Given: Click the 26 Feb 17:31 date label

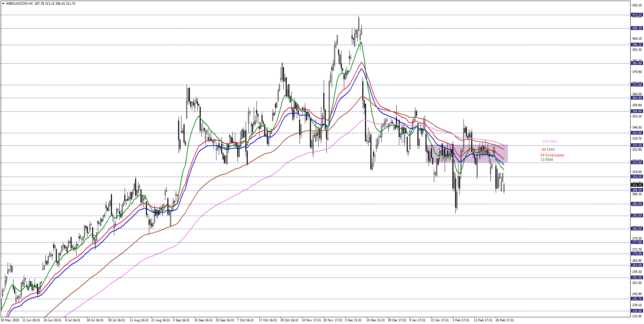Looking at the screenshot, I should (504, 320).
